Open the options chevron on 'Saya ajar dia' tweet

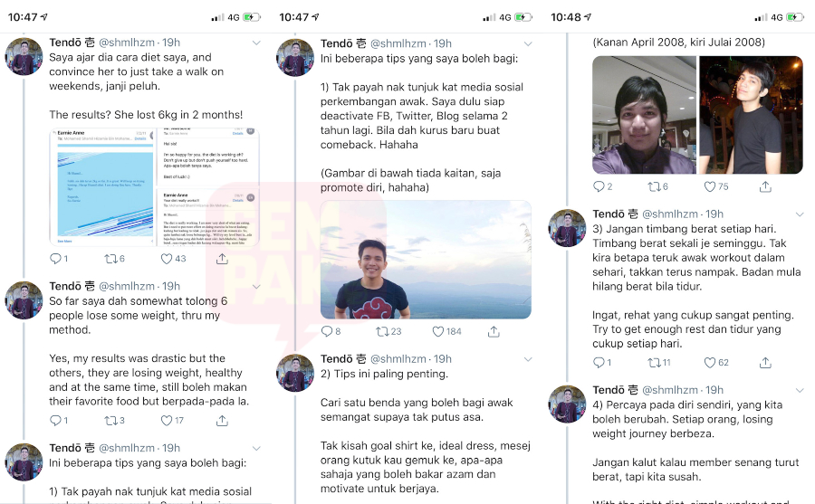[256, 43]
